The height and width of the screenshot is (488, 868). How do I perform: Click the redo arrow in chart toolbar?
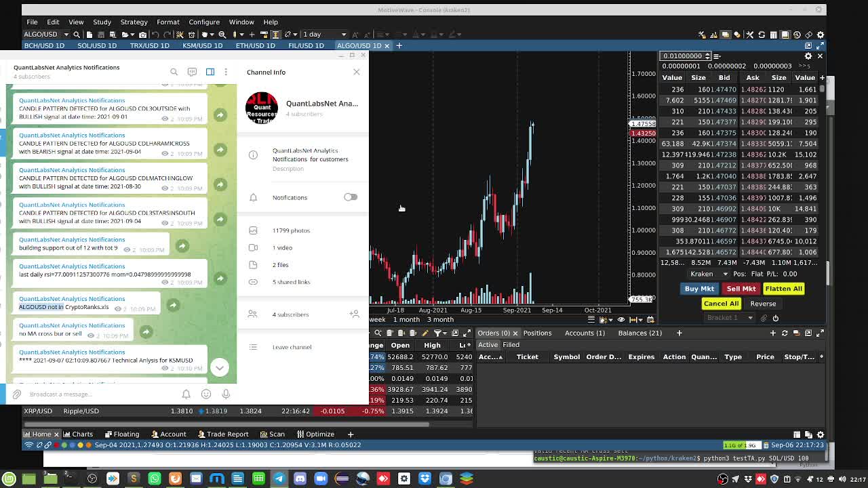pos(167,35)
